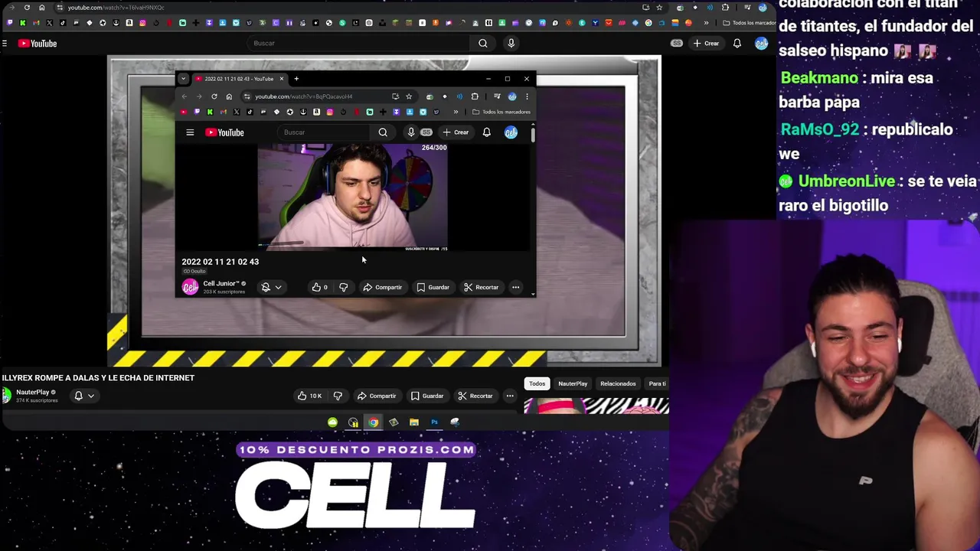Screen dimensions: 980x551
Task: Show hidden bookmarks overflow in nested browser
Action: click(x=456, y=112)
